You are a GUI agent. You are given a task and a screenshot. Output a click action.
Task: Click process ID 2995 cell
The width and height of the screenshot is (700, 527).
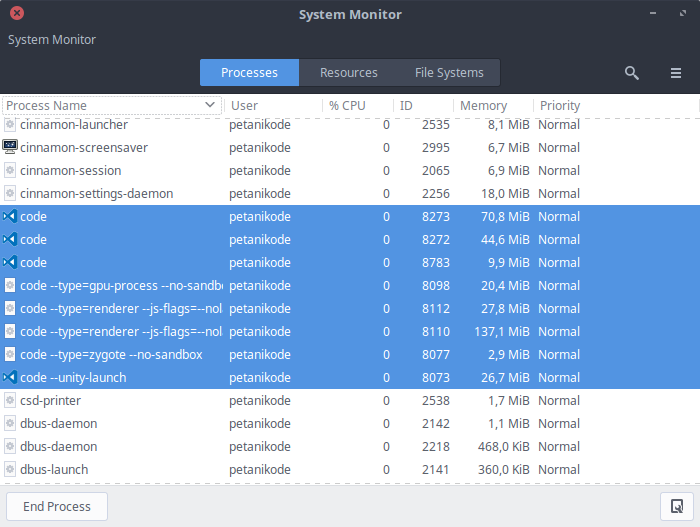436,147
